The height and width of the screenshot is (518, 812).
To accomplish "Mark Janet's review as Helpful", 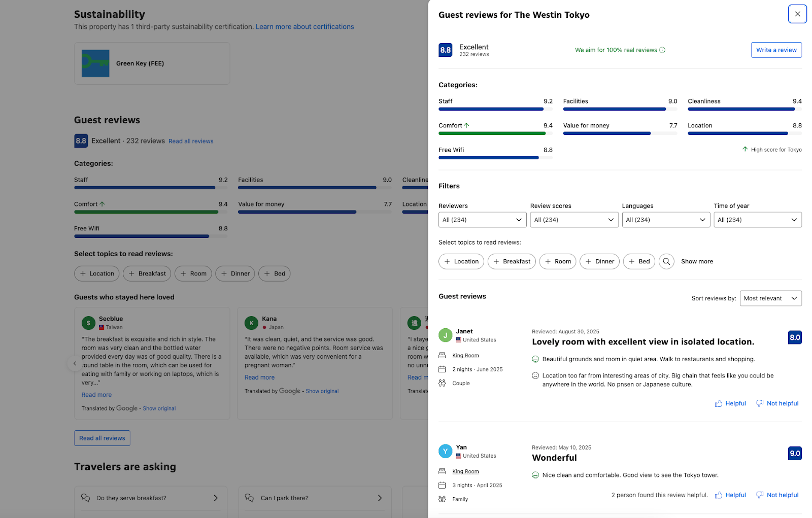I will click(x=730, y=403).
